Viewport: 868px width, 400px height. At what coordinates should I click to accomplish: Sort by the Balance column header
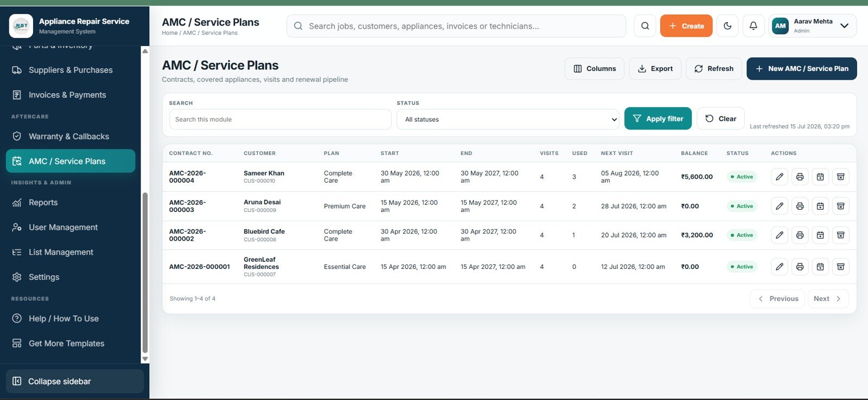[694, 153]
